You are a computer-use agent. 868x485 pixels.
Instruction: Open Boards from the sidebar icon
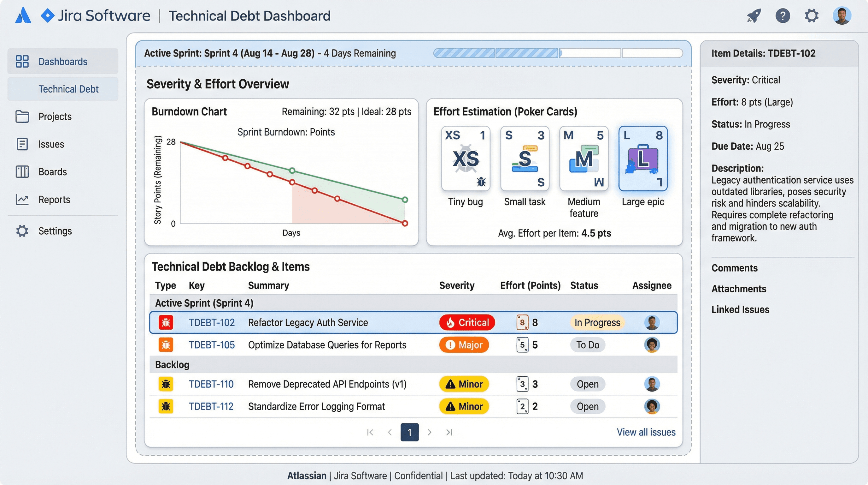point(22,172)
